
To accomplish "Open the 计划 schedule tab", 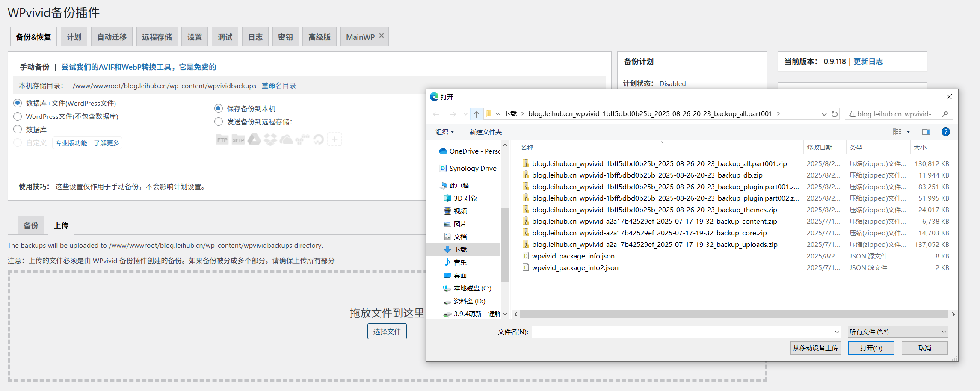I will (74, 37).
